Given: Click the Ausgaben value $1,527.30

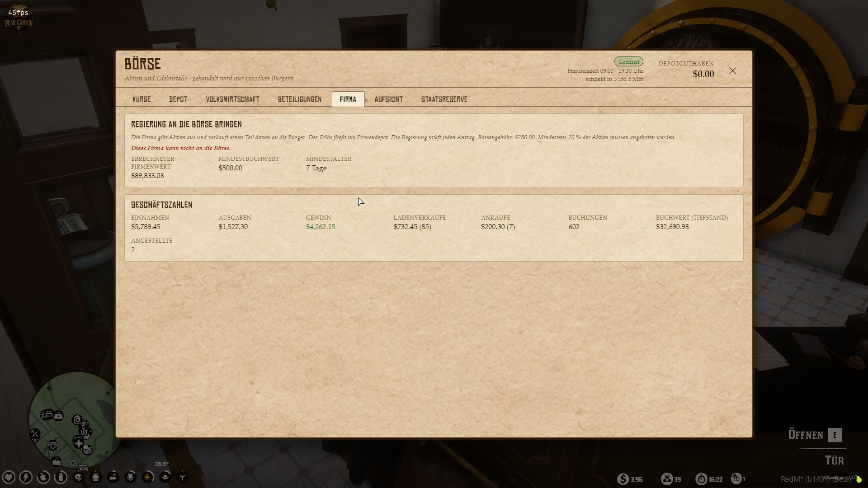Looking at the screenshot, I should click(x=233, y=227).
